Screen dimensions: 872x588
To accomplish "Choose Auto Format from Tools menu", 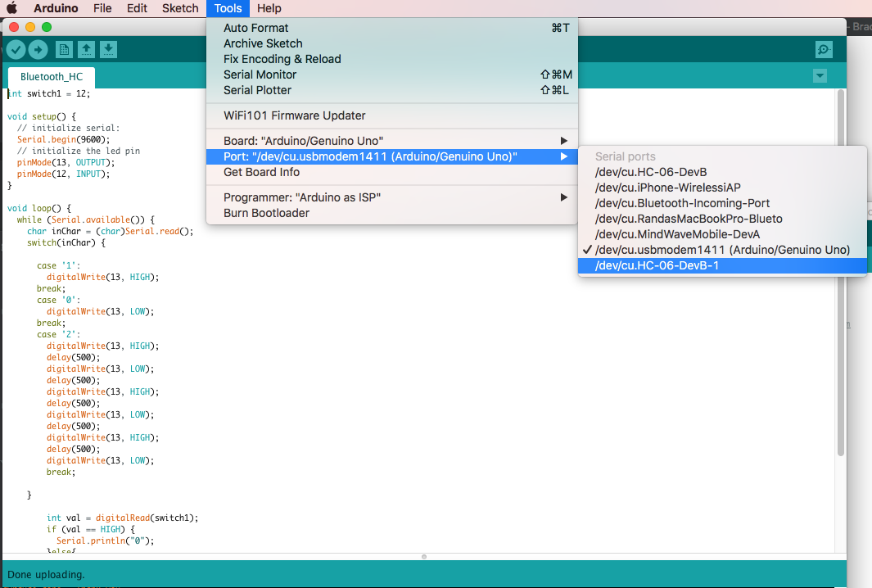I will 391,28.
